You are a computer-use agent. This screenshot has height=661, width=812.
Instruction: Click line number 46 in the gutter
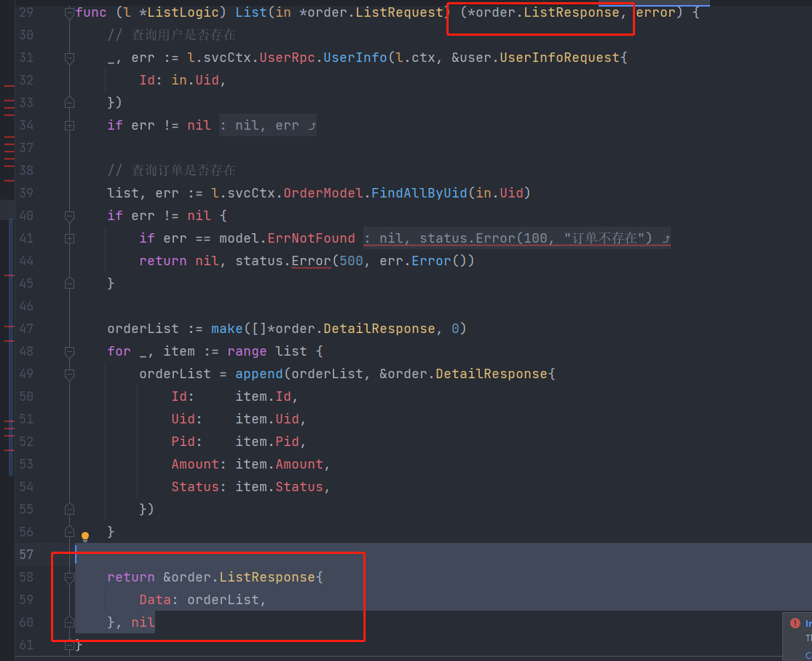point(26,306)
